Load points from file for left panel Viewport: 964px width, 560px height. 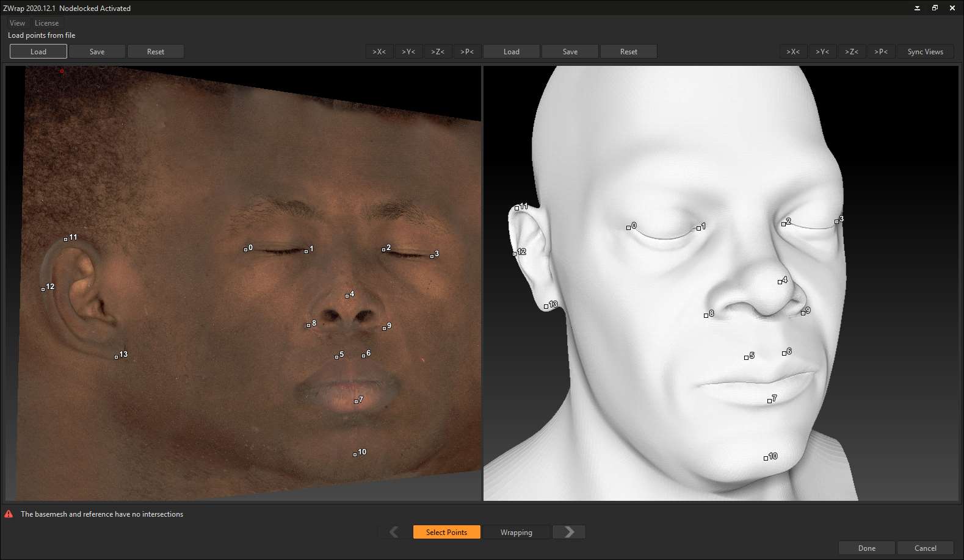38,52
